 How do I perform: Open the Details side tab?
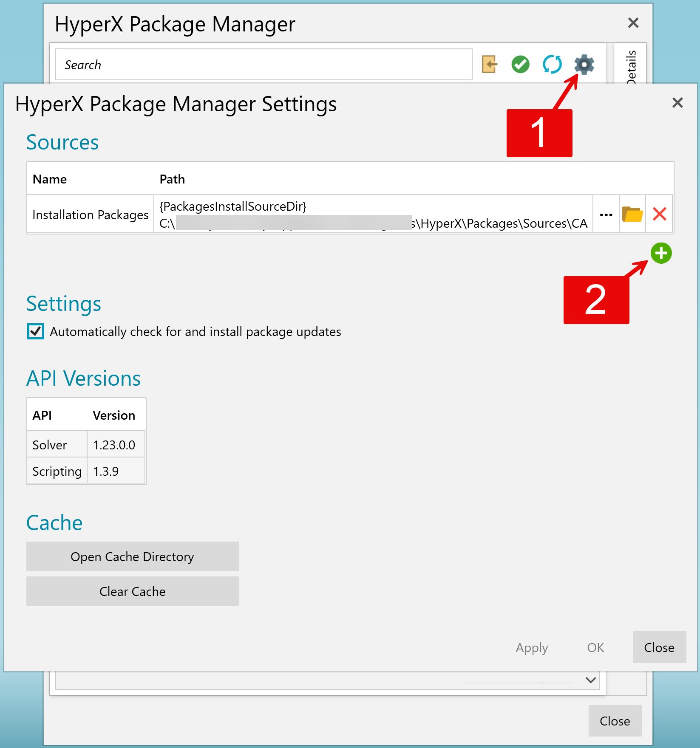pyautogui.click(x=631, y=67)
